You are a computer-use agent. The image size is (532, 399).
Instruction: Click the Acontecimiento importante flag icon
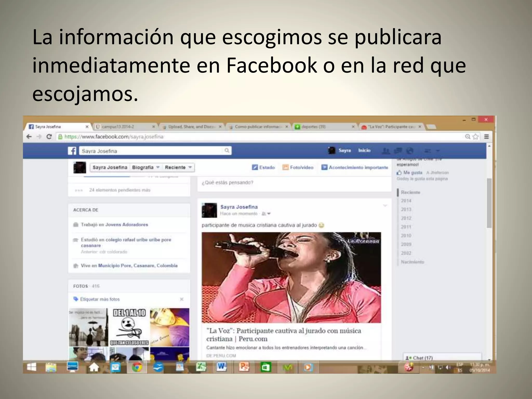324,167
